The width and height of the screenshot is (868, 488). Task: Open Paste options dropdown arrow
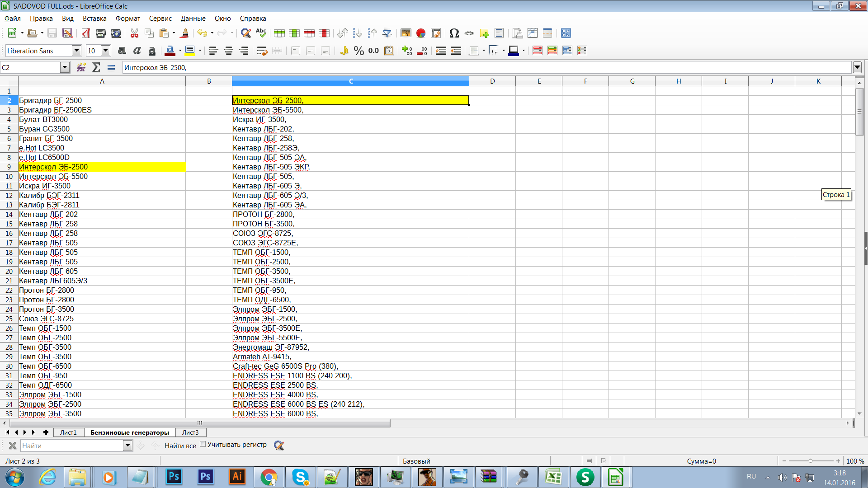coord(174,33)
